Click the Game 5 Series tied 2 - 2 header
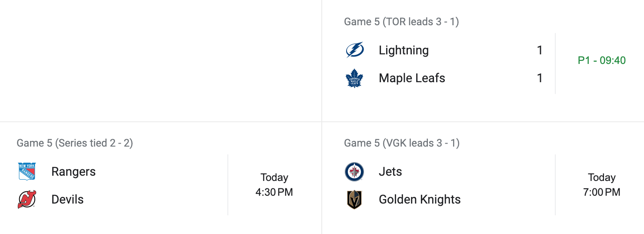Screen dimensions: 644x234 [75, 143]
